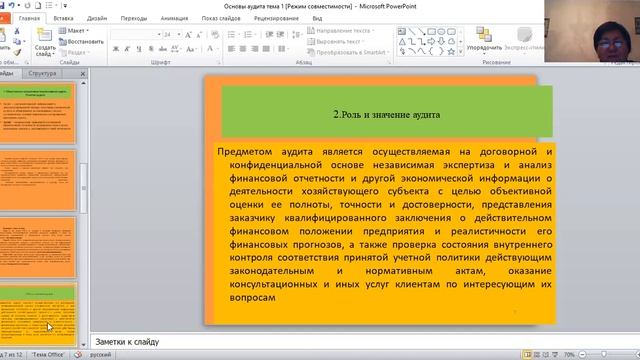Open the font color dropdown arrow
Image resolution: width=640 pixels, height=360 pixels.
coord(218,49)
